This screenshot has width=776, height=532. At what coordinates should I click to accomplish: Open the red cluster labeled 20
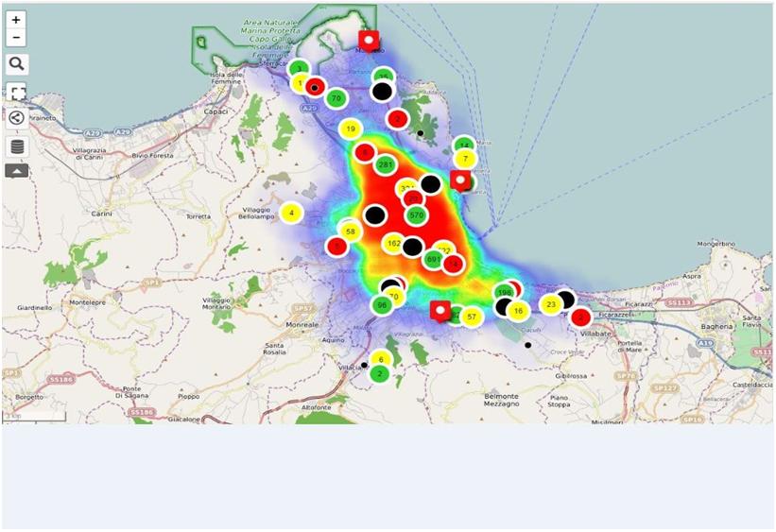413,199
